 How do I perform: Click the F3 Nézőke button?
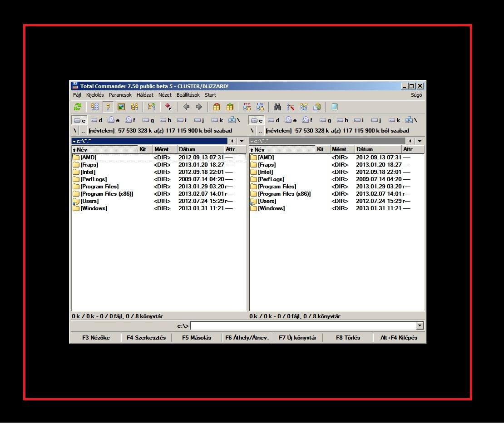(96, 338)
